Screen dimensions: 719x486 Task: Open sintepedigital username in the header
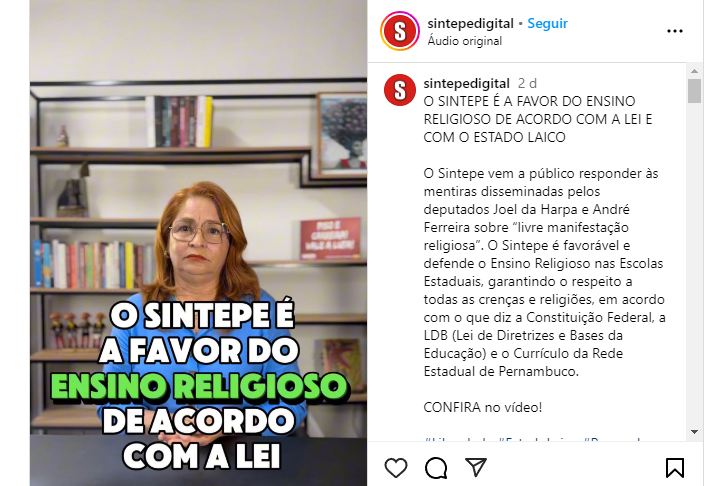470,23
